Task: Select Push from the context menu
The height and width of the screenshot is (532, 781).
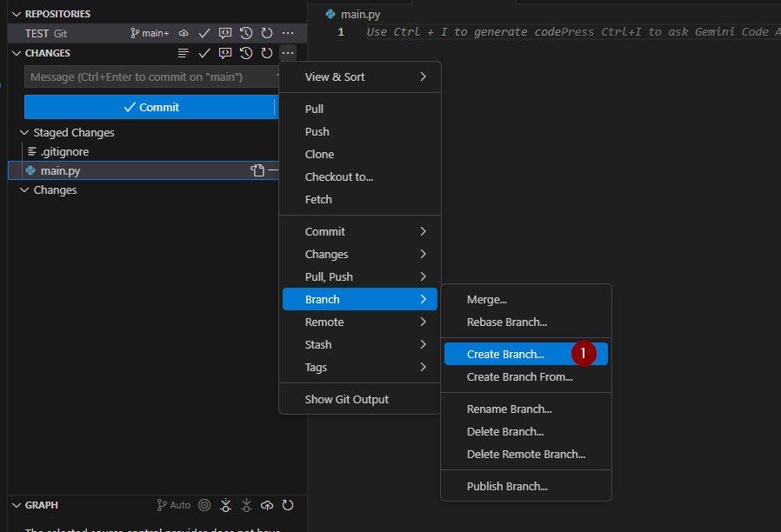Action: [359, 132]
